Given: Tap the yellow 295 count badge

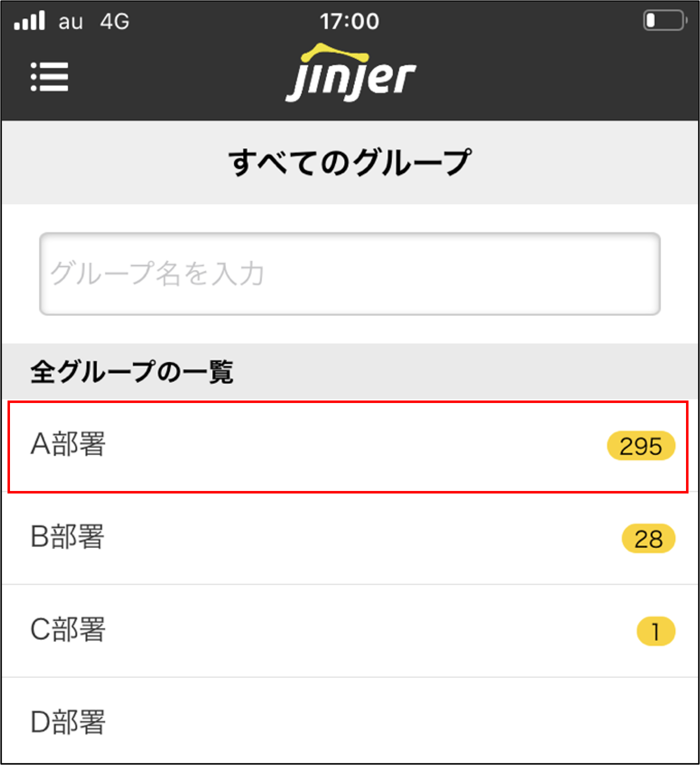Looking at the screenshot, I should point(641,445).
